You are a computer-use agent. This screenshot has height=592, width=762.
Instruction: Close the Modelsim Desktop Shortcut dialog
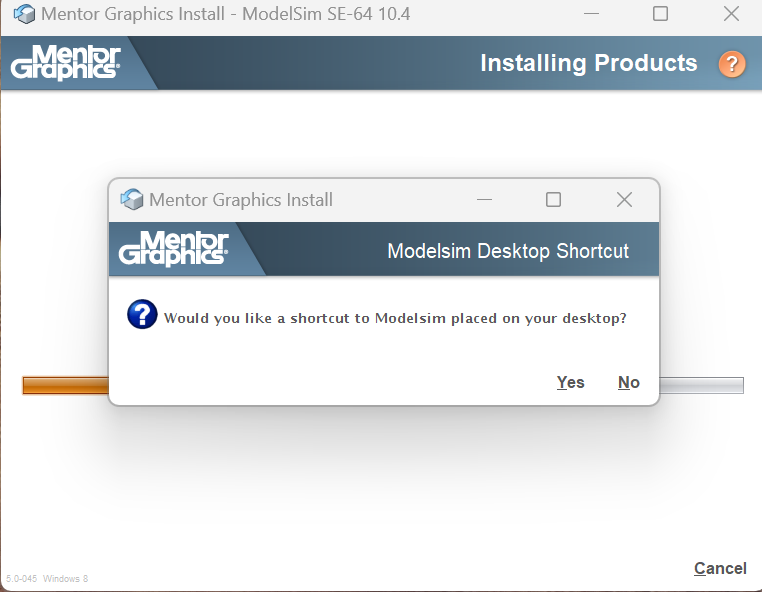pyautogui.click(x=624, y=199)
